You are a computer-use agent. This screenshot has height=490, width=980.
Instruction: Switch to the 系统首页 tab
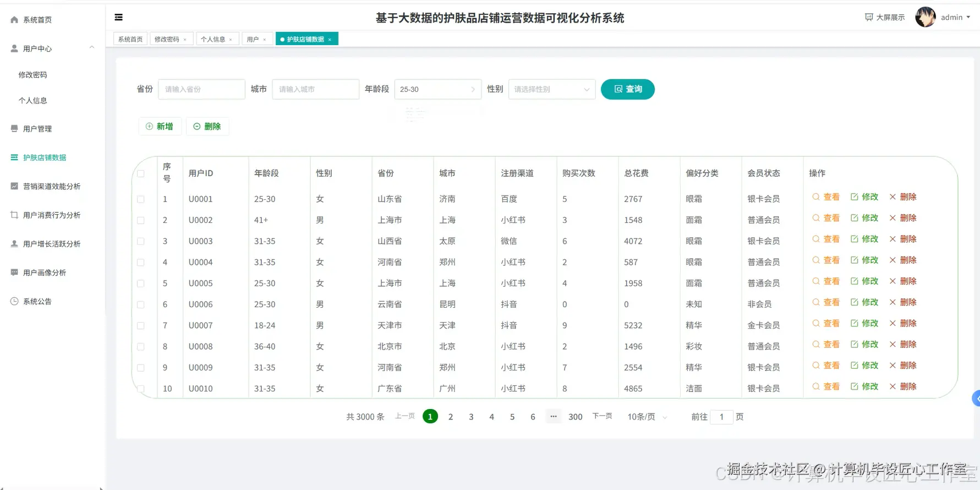click(130, 39)
